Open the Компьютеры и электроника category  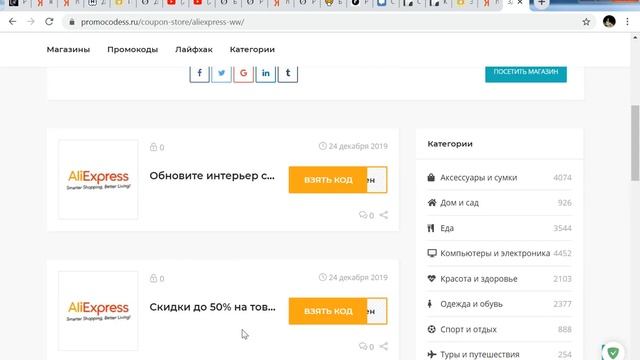click(x=495, y=253)
